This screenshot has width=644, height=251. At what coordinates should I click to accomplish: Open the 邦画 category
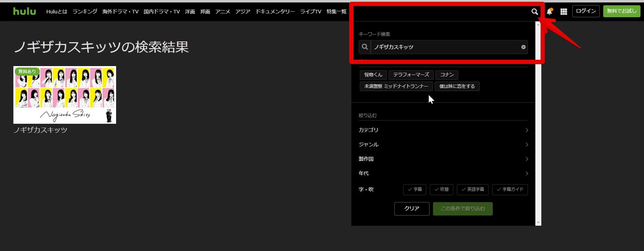click(205, 12)
